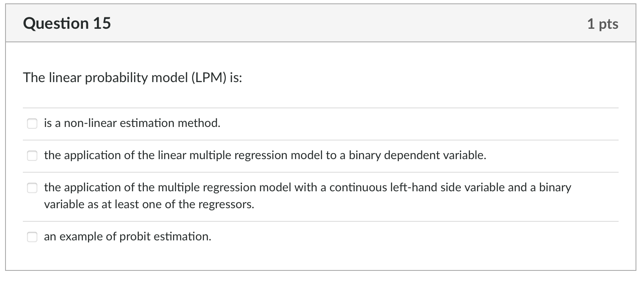Check the answer 'is a non-linear estimation method'
644x281 pixels.
point(32,124)
